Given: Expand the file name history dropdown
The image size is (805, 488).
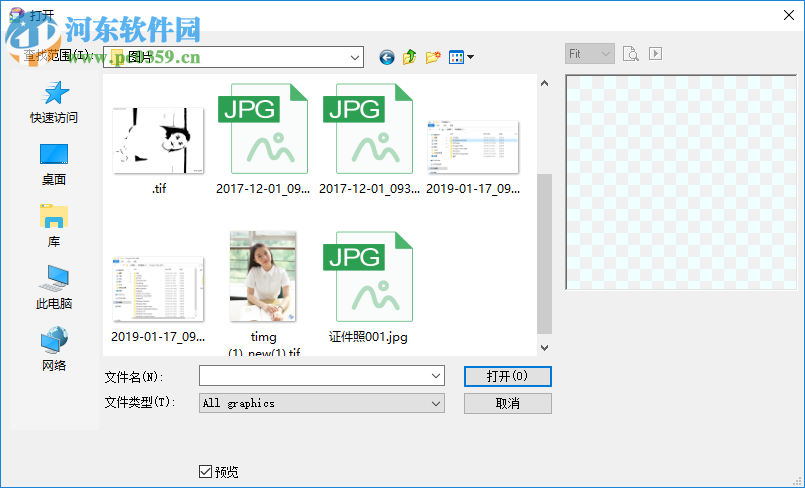Looking at the screenshot, I should 436,376.
